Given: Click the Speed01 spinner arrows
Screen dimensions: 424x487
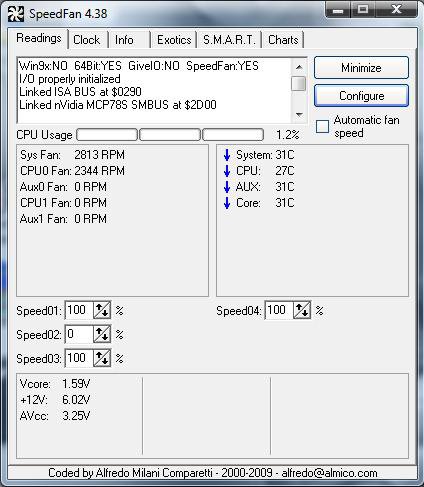Looking at the screenshot, I should pyautogui.click(x=102, y=310).
